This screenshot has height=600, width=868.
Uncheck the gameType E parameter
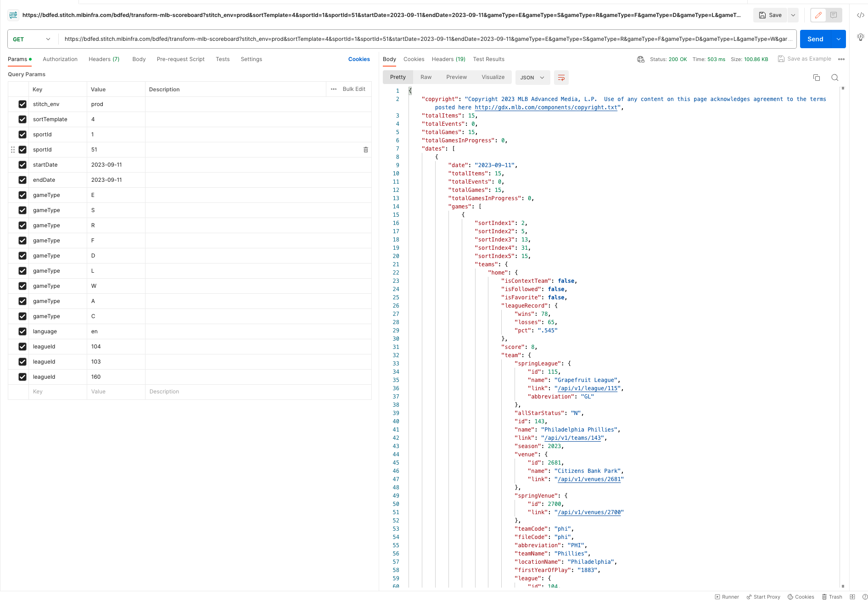tap(22, 195)
